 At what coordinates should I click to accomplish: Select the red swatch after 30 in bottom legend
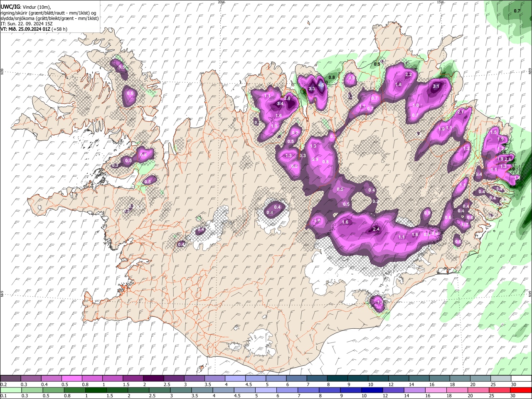(x=521, y=390)
